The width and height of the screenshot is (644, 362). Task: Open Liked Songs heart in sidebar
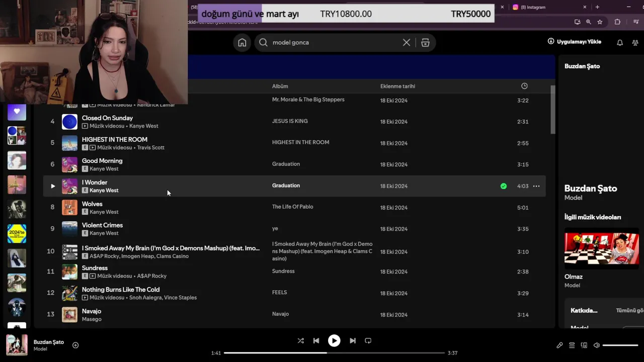pos(17,112)
